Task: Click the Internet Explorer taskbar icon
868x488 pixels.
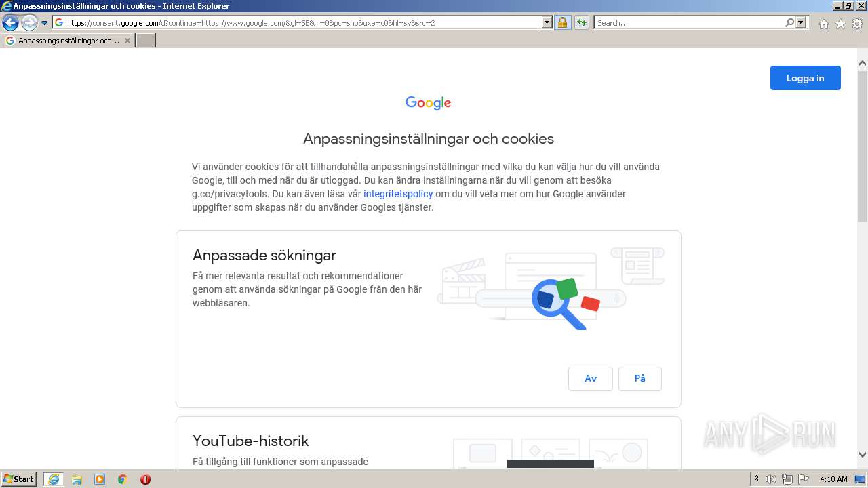Action: [x=53, y=479]
